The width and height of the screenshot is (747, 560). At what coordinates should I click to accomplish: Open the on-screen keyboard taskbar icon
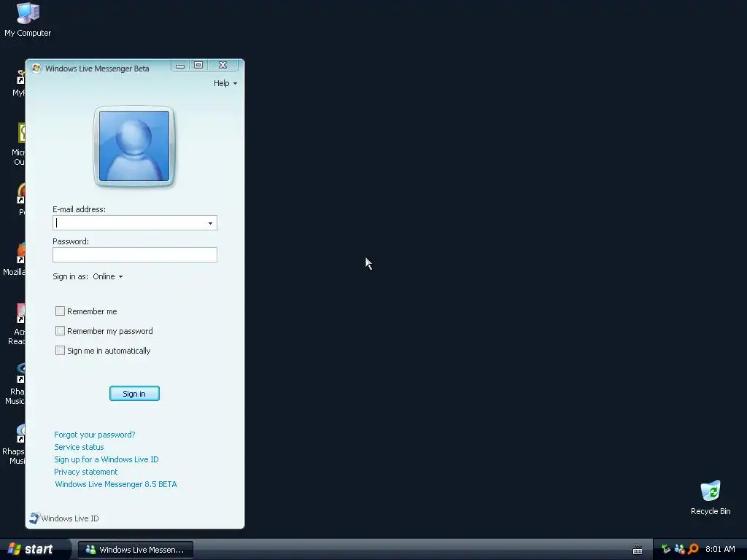pos(638,550)
